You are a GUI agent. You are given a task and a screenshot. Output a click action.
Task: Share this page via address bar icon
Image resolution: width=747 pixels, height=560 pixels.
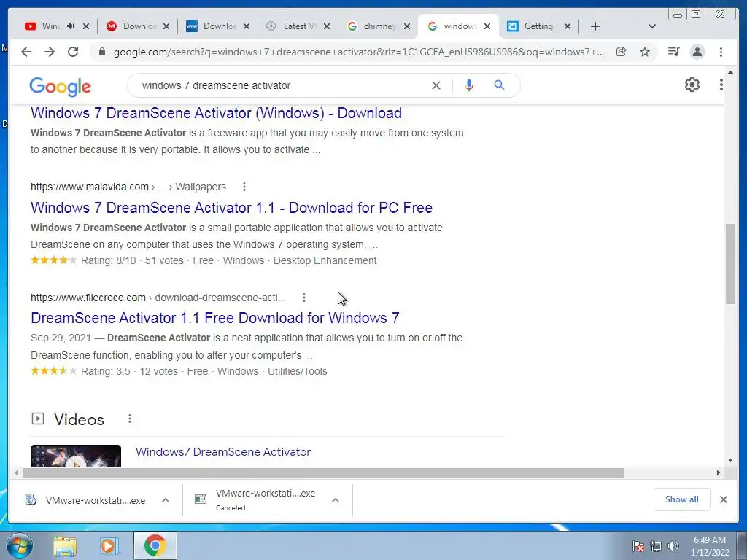pyautogui.click(x=622, y=52)
